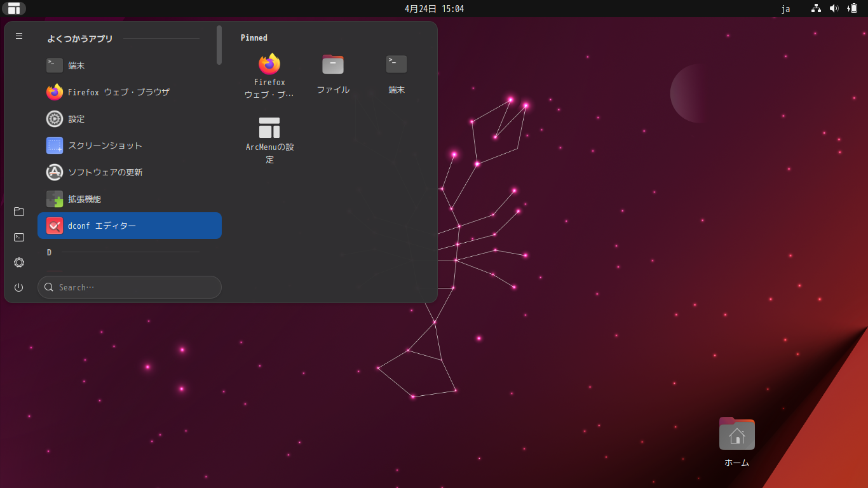Viewport: 868px width, 488px height.
Task: Click the app list scrollbar
Action: (219, 45)
